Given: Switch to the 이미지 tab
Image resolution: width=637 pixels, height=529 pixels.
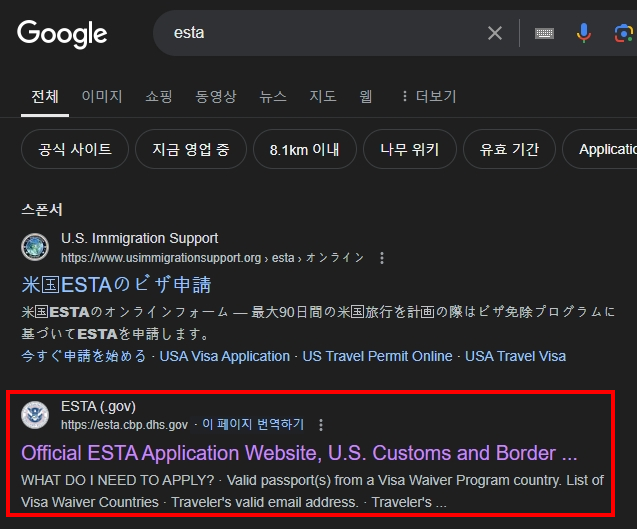Looking at the screenshot, I should 102,97.
